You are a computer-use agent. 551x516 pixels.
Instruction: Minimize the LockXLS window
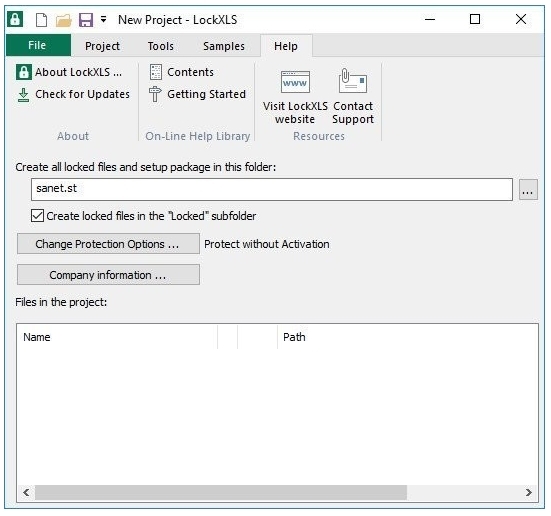(x=430, y=19)
